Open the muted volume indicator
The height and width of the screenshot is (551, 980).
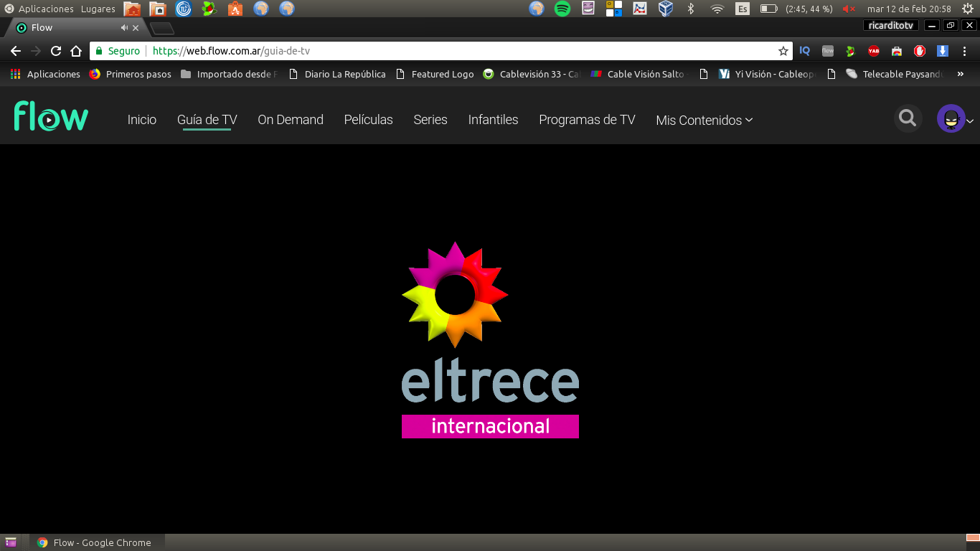849,9
